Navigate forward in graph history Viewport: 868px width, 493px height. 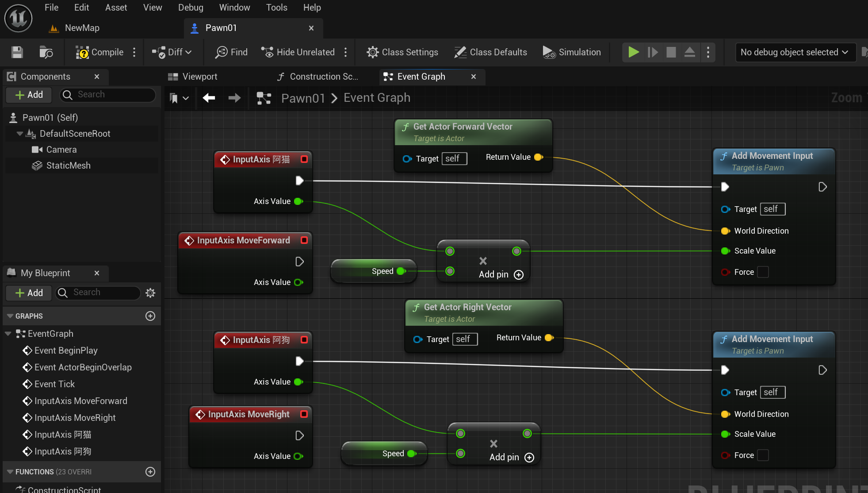(x=235, y=98)
